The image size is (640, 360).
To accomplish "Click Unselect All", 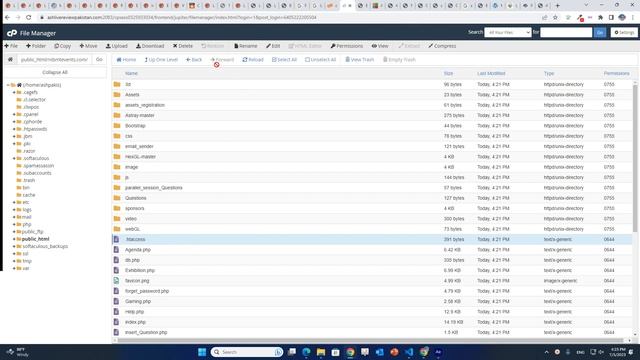I will tap(320, 60).
